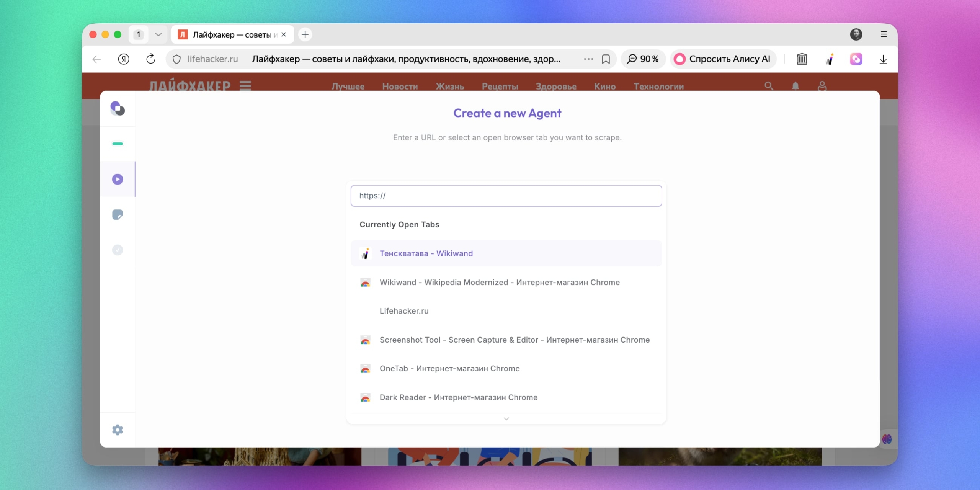Click the Lifehacker notifications bell
This screenshot has height=490, width=980.
[795, 86]
